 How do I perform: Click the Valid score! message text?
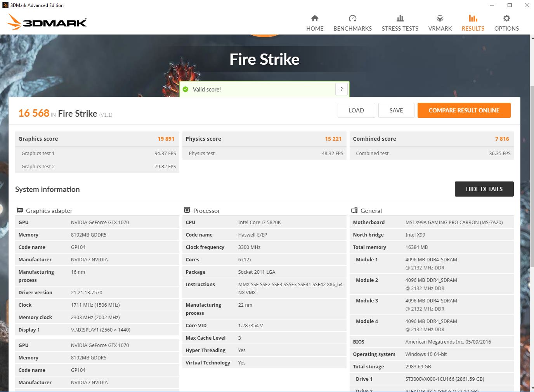(x=207, y=90)
